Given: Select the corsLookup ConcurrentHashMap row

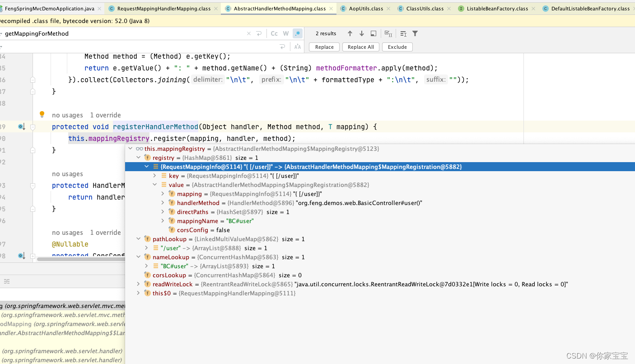Looking at the screenshot, I should coord(380,275).
